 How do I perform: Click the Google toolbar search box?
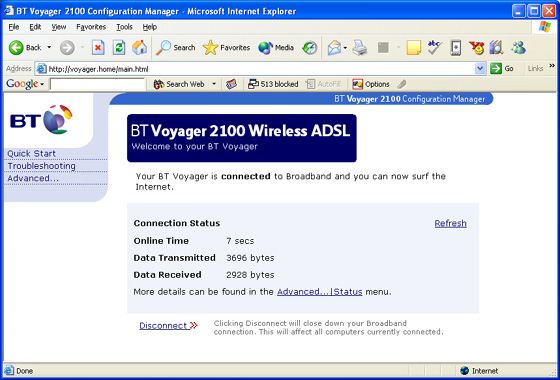pyautogui.click(x=97, y=84)
